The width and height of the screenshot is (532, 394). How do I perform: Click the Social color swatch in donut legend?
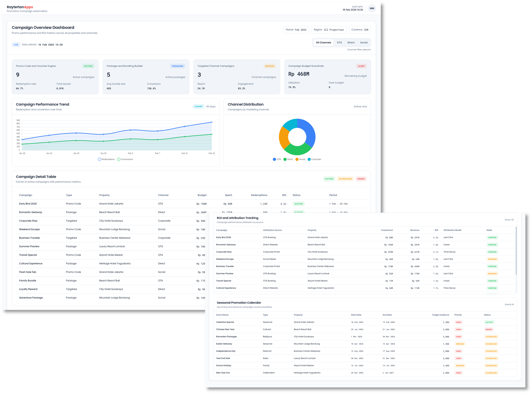pos(297,159)
